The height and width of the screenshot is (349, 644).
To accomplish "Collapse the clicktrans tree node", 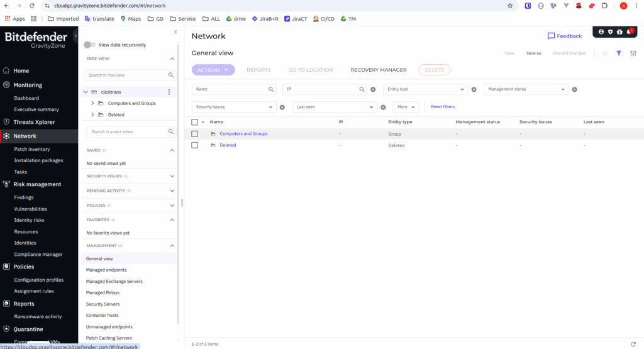I will click(x=86, y=92).
